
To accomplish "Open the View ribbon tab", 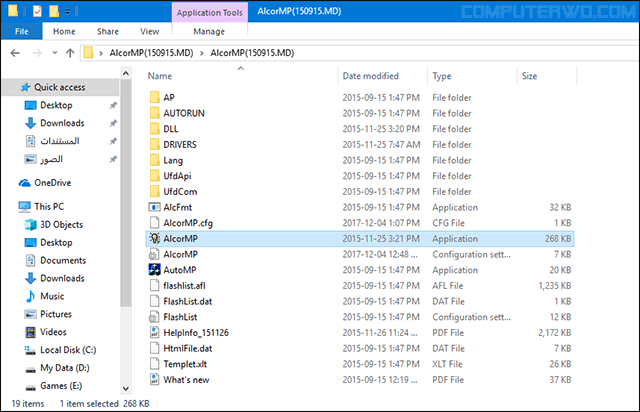I will pos(150,31).
